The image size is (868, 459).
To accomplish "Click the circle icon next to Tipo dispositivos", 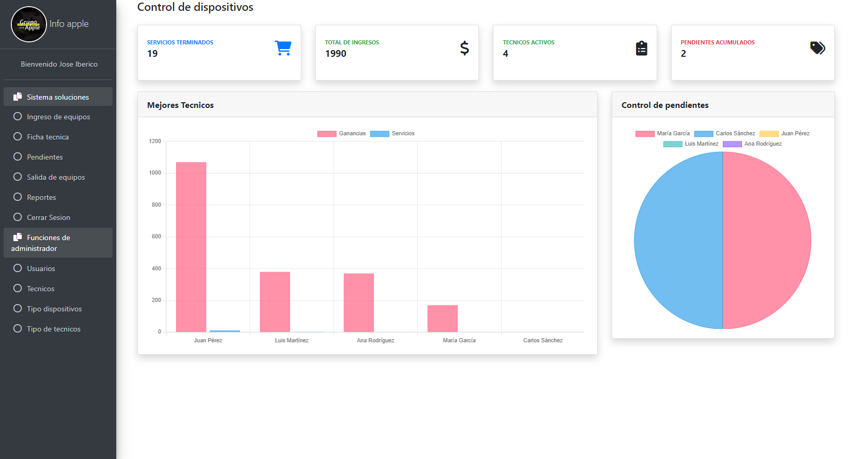I will point(18,308).
